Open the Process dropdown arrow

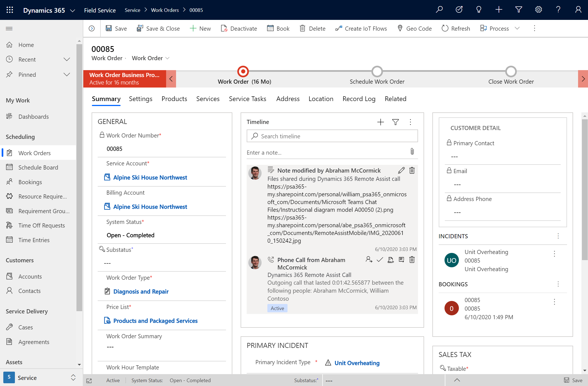(517, 28)
